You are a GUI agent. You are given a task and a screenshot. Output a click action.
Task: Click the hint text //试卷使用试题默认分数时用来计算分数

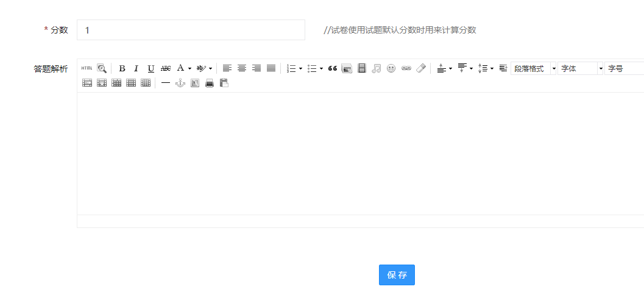pyautogui.click(x=400, y=30)
